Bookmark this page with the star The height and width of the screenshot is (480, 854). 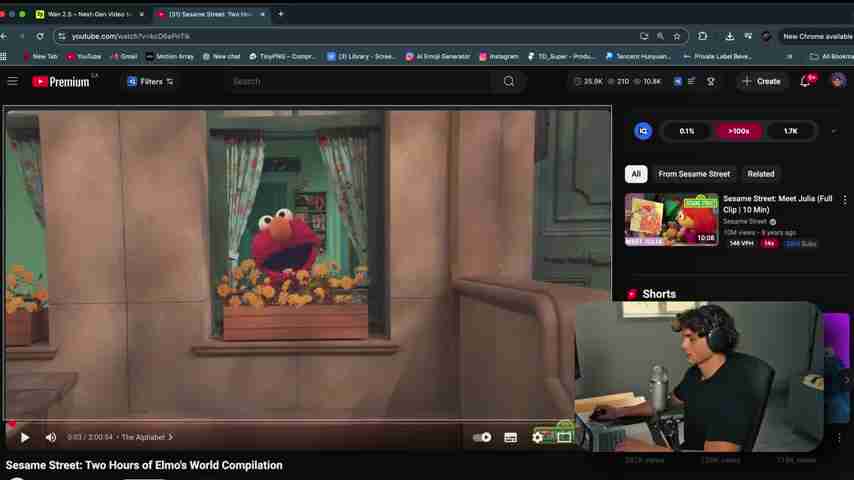click(676, 37)
